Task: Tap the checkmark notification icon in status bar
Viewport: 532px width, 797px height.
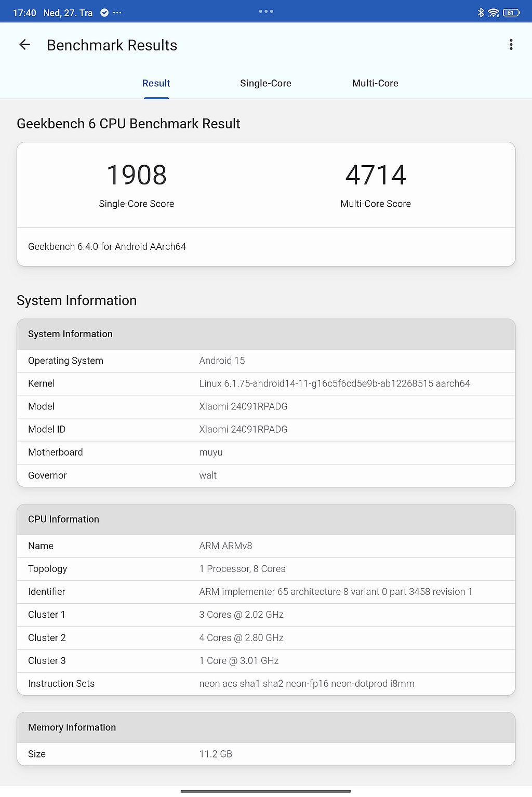Action: (104, 12)
